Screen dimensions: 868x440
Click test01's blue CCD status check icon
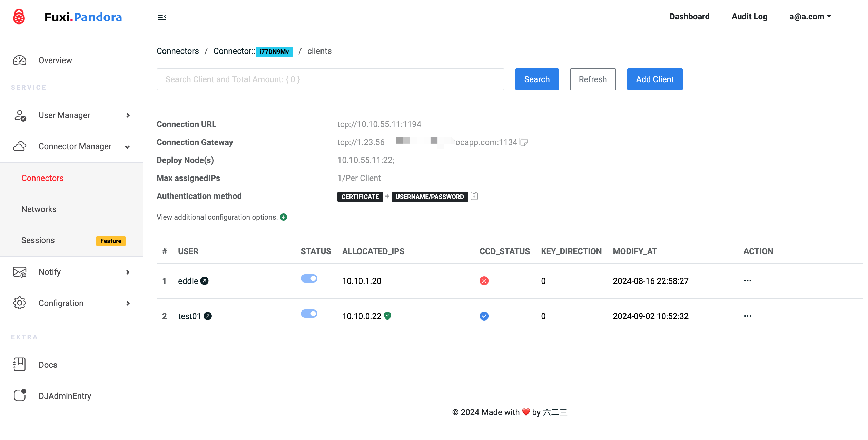(x=484, y=316)
